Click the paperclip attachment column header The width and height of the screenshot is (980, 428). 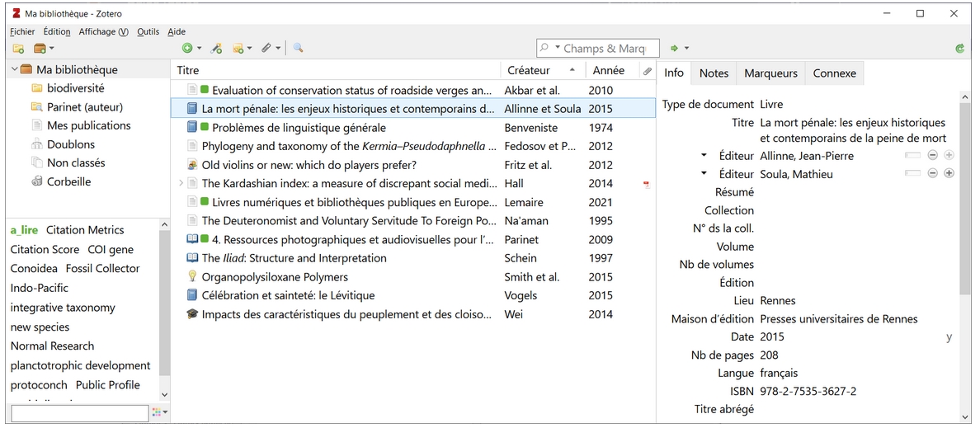(x=648, y=71)
